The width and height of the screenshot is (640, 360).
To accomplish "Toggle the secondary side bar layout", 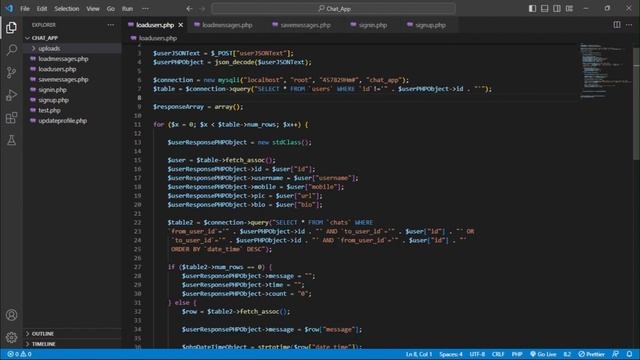I will point(557,9).
